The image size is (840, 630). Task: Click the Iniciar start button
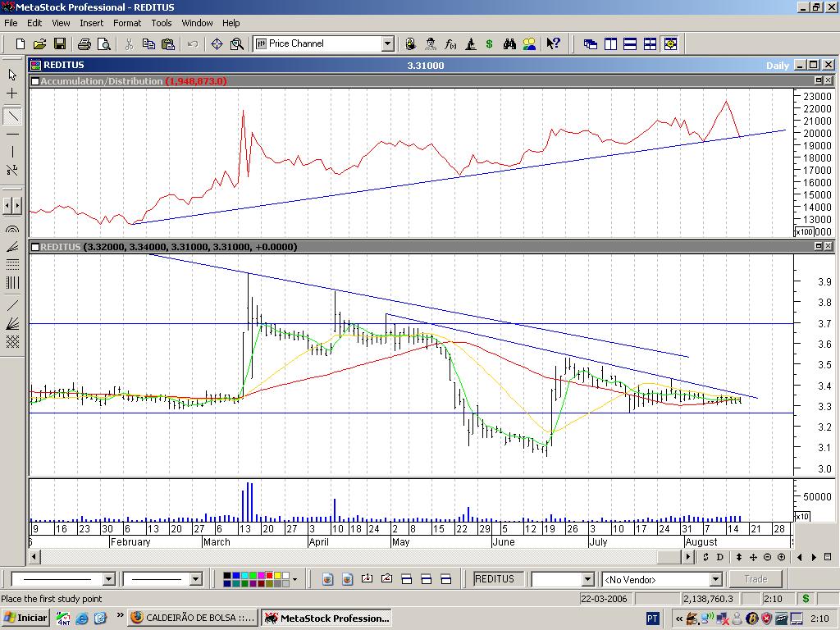(25, 618)
